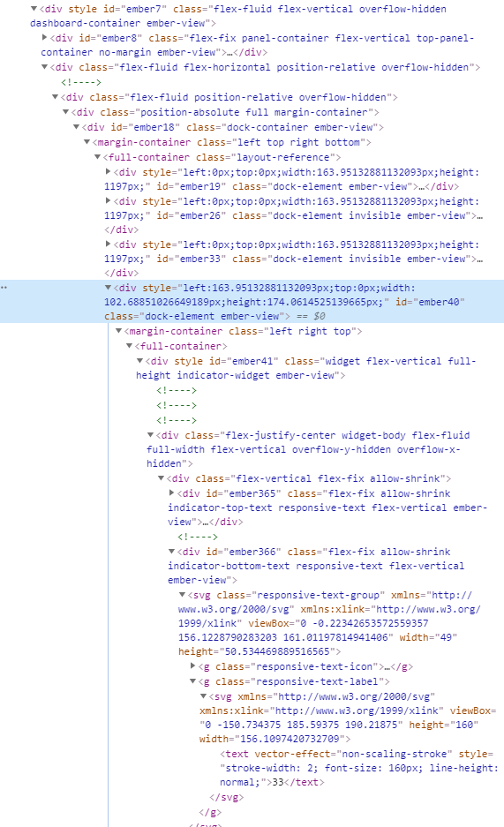504x827 pixels.
Task: Collapse the inner svg with height 160
Action: coord(203,696)
